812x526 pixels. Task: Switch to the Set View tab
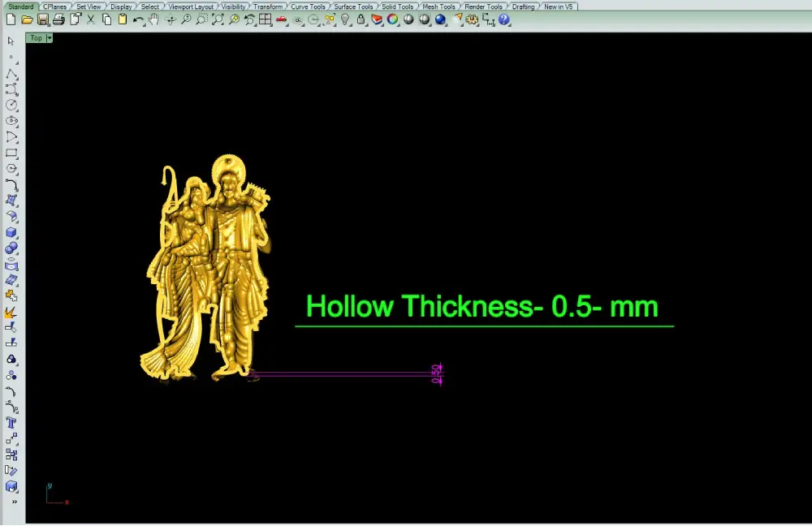(89, 6)
